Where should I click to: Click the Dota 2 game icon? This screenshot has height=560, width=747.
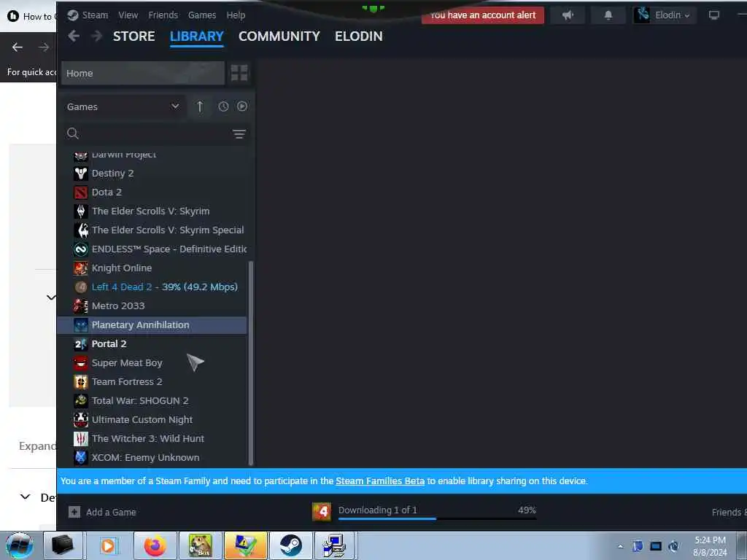(x=80, y=192)
